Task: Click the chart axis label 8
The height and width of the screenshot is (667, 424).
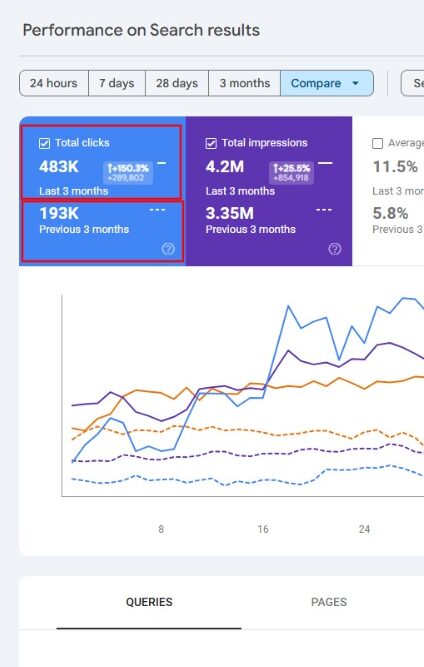Action: tap(161, 529)
